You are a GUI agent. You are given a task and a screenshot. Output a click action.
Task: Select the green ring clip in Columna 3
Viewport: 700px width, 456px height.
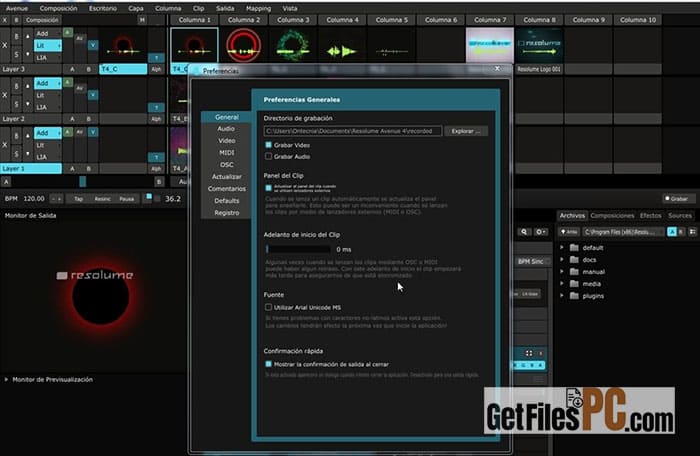(x=293, y=45)
